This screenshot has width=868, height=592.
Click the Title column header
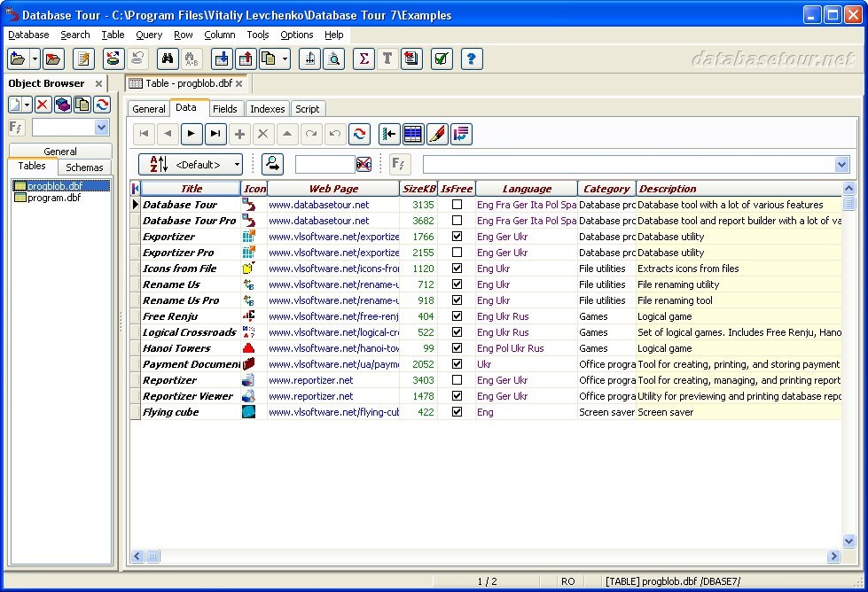point(191,189)
